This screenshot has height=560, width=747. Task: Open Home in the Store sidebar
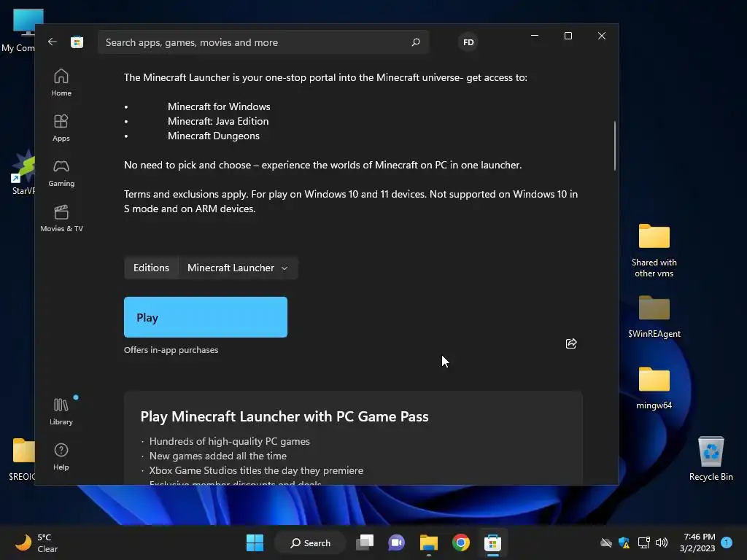[x=61, y=83]
